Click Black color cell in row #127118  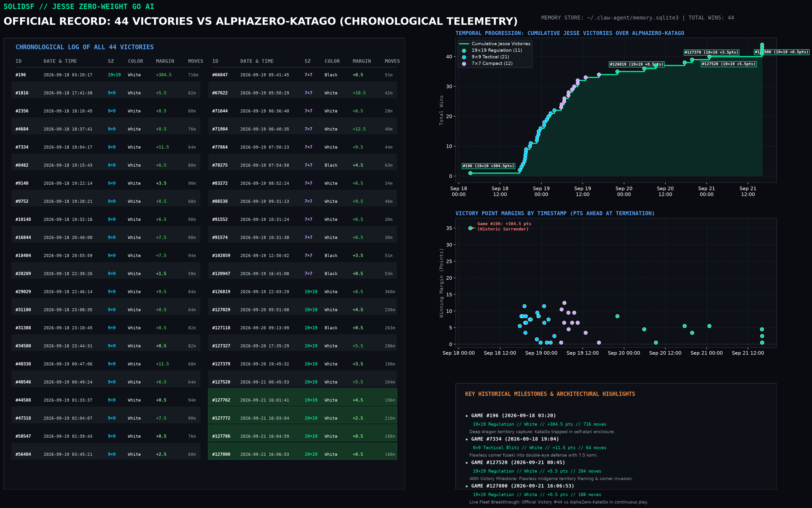tap(331, 328)
